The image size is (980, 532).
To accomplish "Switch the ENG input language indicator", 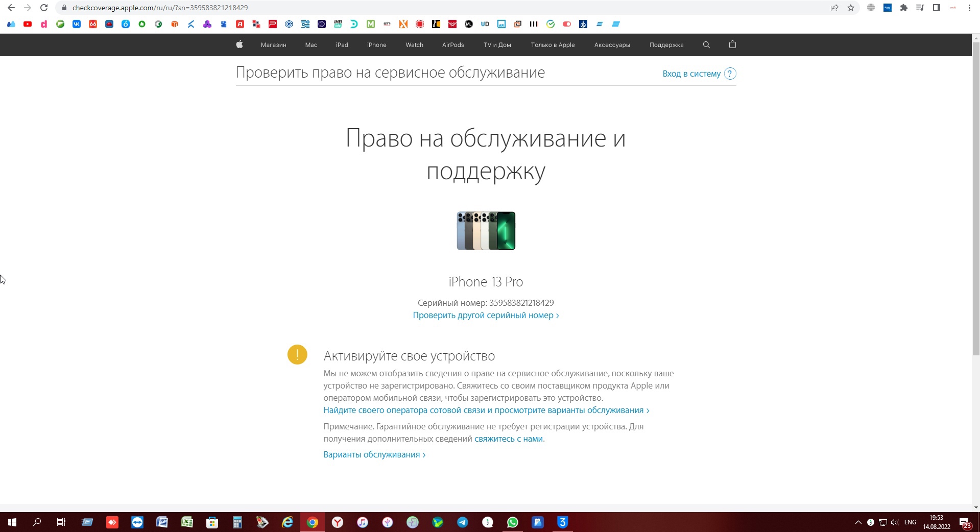I will click(x=910, y=522).
